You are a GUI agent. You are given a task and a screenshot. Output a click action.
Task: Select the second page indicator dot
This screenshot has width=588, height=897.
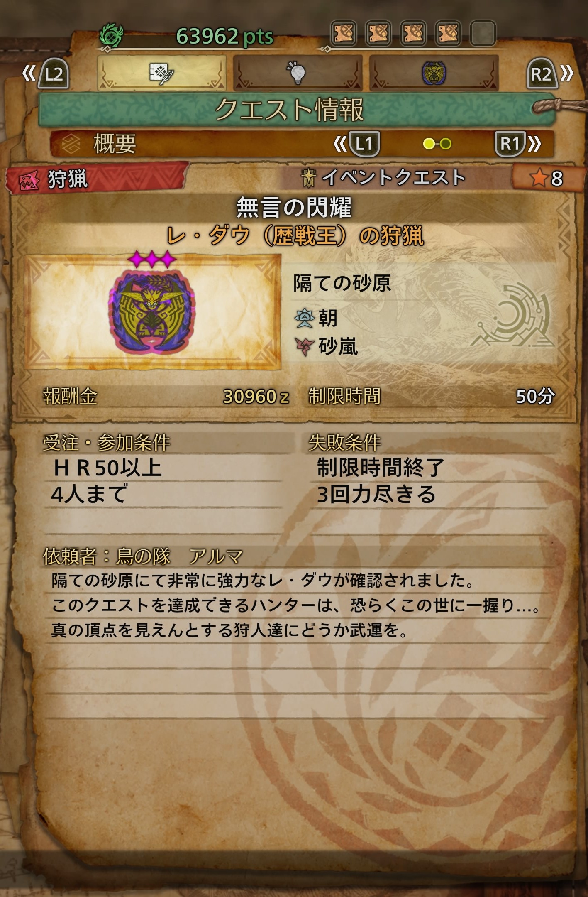[446, 144]
